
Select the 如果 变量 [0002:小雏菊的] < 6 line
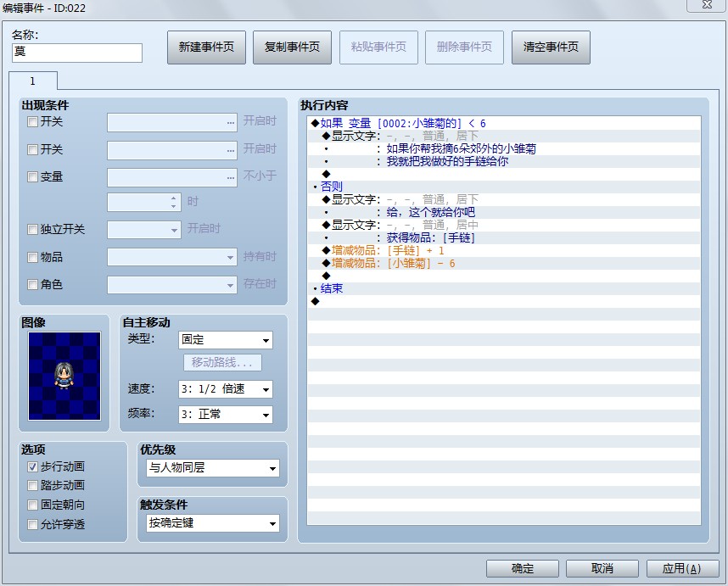(x=504, y=123)
